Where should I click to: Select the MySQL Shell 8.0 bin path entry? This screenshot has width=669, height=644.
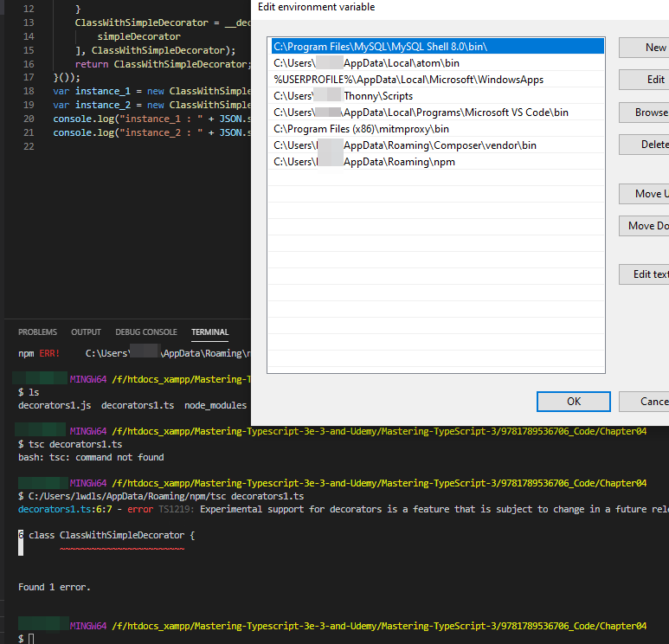coord(437,47)
